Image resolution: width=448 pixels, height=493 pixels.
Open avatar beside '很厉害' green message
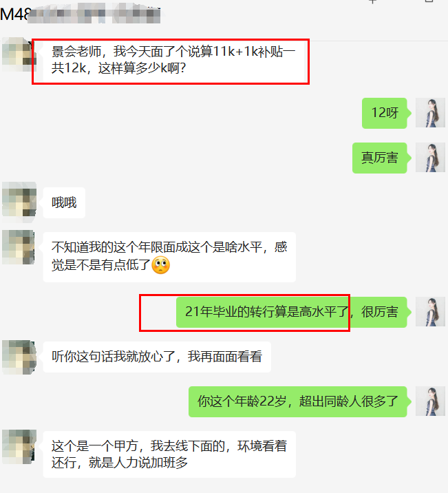point(430,311)
